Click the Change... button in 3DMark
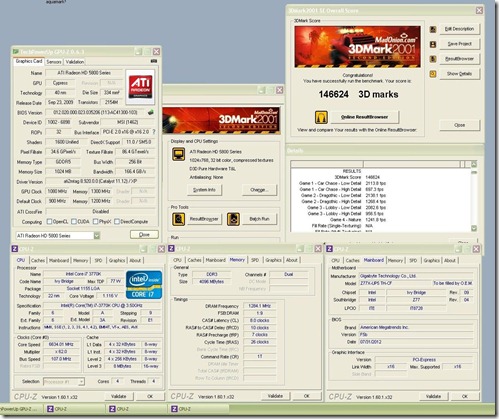Image resolution: width=499 pixels, height=419 pixels. (259, 190)
